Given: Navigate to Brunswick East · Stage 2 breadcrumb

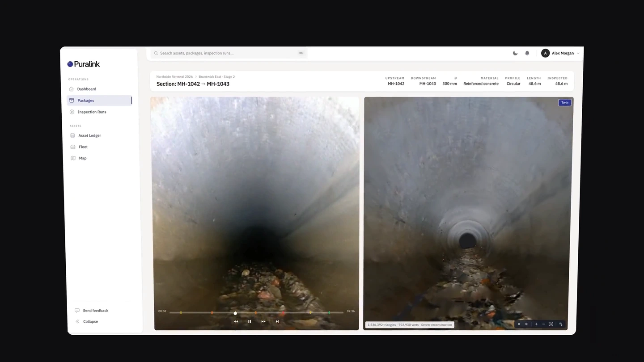Looking at the screenshot, I should point(217,77).
